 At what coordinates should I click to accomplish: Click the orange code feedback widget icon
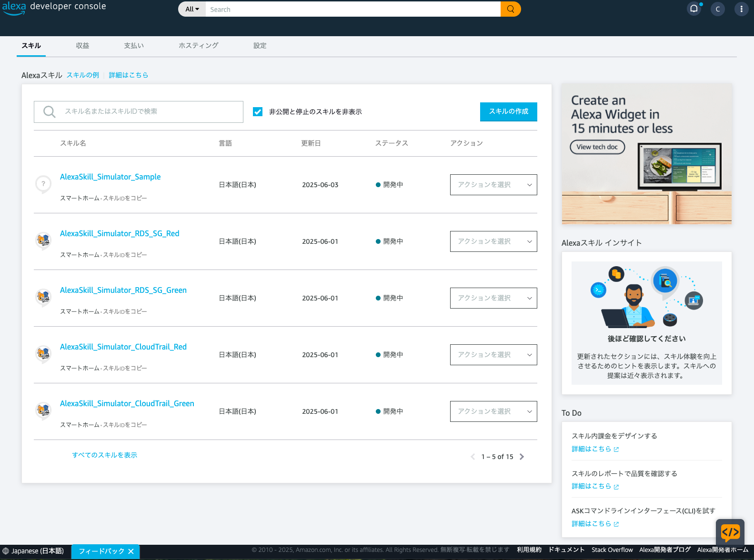[730, 532]
